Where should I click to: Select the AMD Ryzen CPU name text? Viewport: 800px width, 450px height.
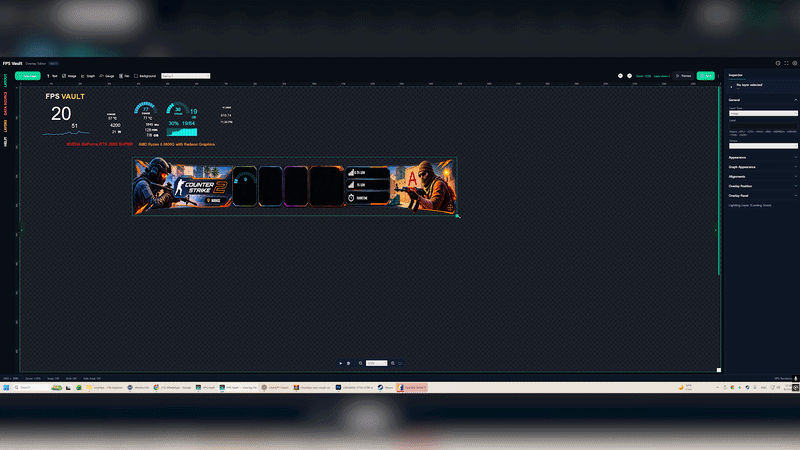tap(177, 144)
